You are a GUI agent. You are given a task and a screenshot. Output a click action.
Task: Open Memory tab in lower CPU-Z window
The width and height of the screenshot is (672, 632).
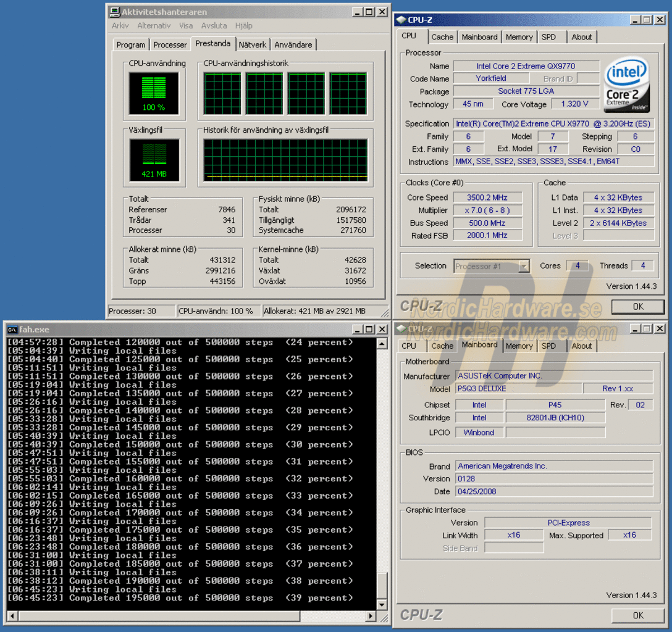pos(519,346)
